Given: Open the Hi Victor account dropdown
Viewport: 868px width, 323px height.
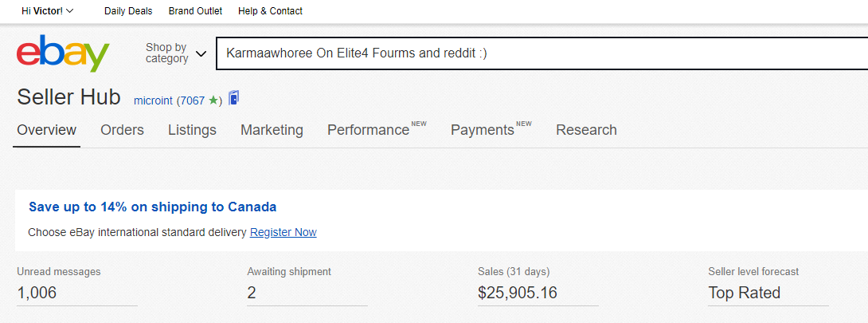Looking at the screenshot, I should coord(47,11).
